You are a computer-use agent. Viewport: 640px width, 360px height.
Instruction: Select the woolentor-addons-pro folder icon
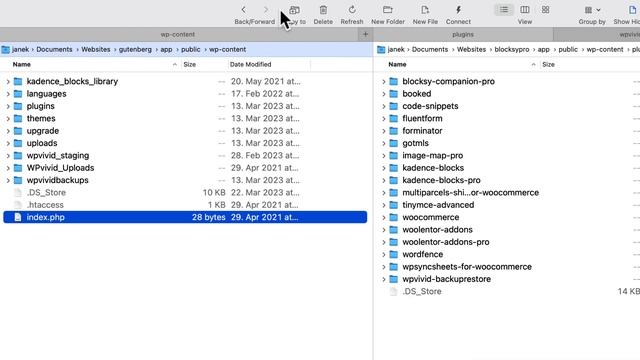(393, 242)
